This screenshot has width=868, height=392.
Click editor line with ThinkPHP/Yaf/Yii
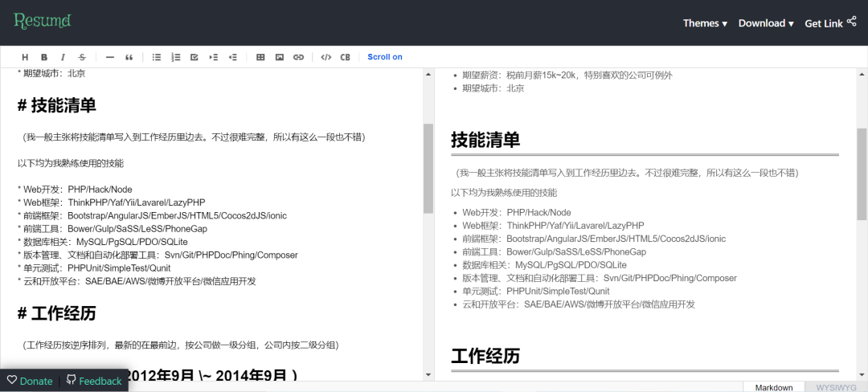[x=111, y=202]
